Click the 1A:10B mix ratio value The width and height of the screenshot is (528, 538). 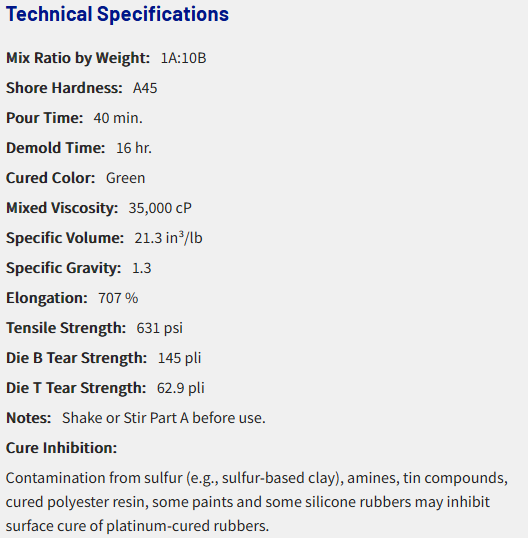point(183,58)
